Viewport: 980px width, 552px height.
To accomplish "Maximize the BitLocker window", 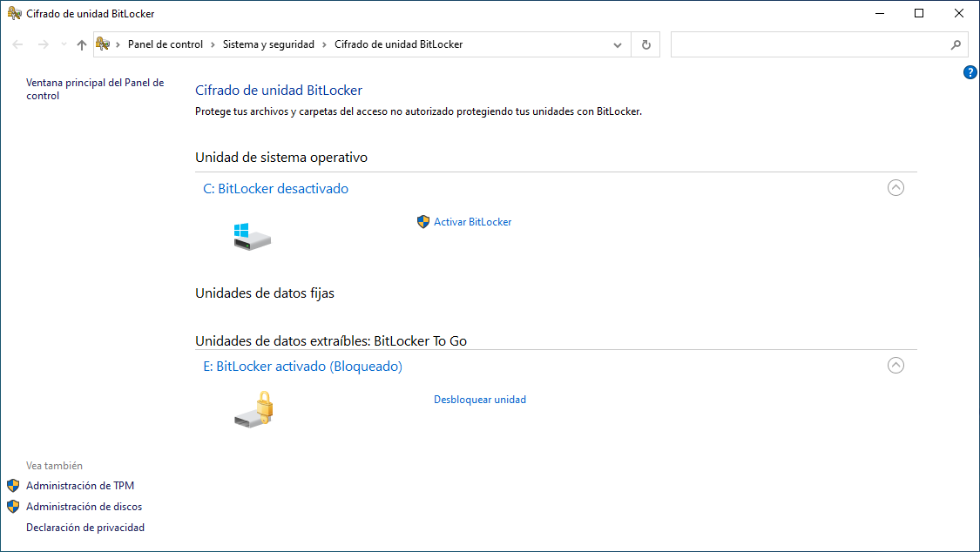I will tap(919, 13).
